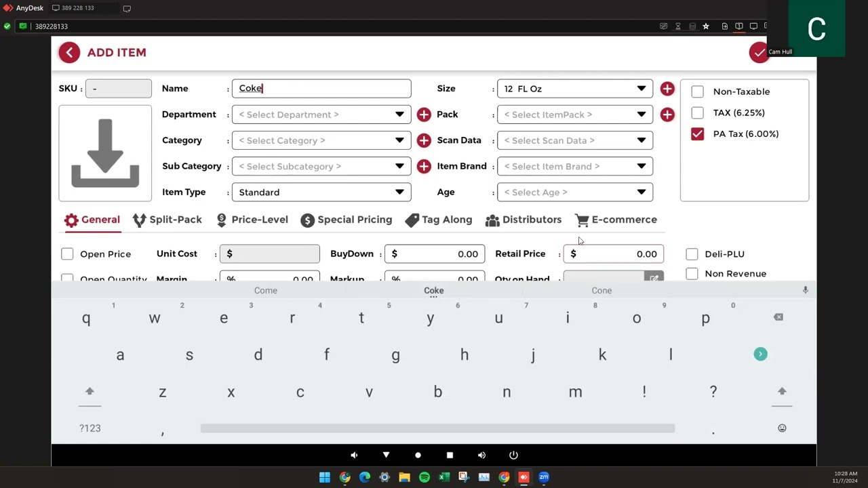Click the Name field containing Coke
Screen dimensions: 868x488
321,89
